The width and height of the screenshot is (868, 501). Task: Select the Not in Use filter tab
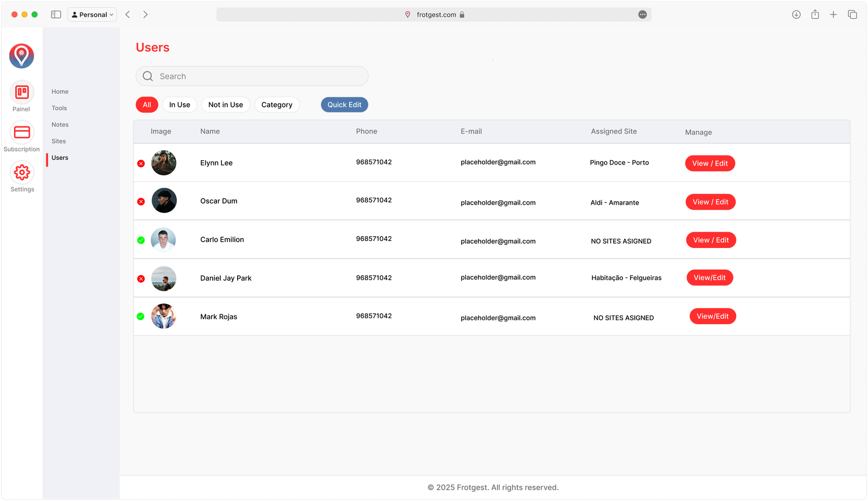[x=225, y=105]
